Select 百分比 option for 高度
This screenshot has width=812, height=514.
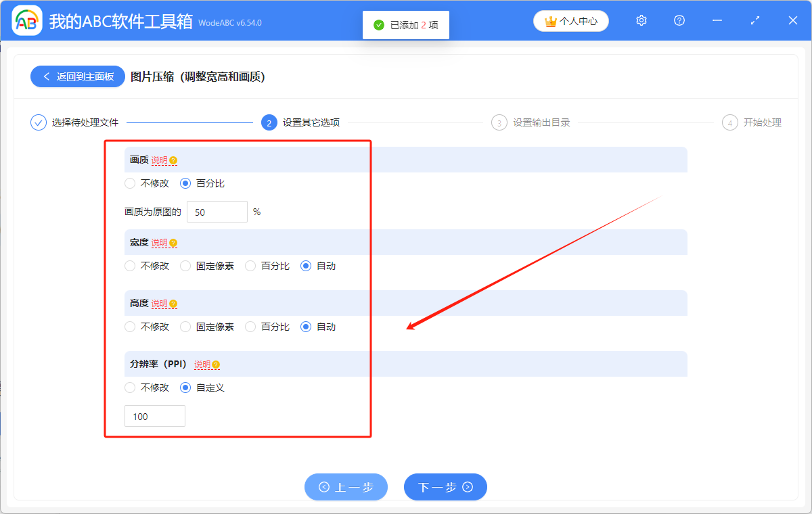click(250, 326)
